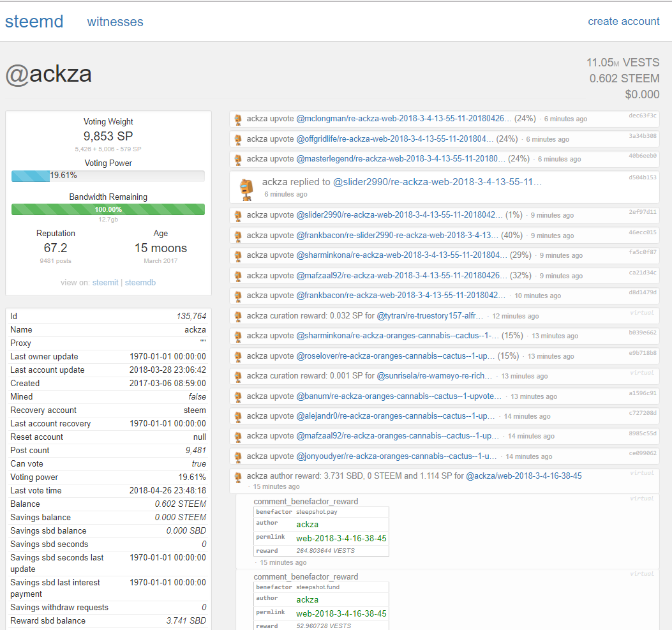Screen dimensions: 672x630
Task: Click avatar icon beside sunrisela curation reward
Action: point(238,377)
